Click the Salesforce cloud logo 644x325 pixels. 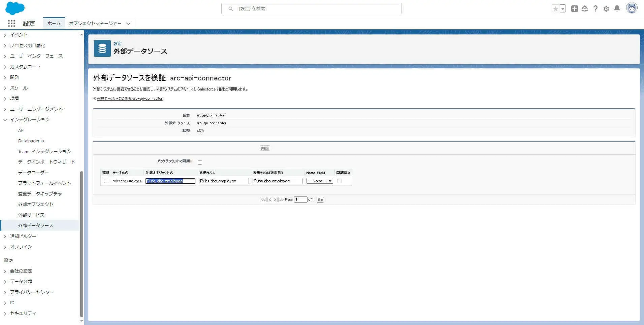click(15, 8)
